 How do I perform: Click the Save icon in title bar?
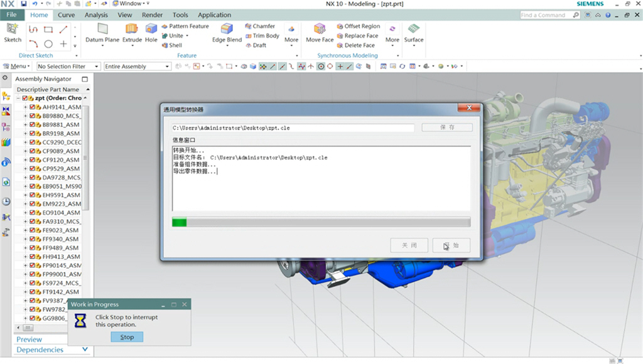click(x=24, y=4)
